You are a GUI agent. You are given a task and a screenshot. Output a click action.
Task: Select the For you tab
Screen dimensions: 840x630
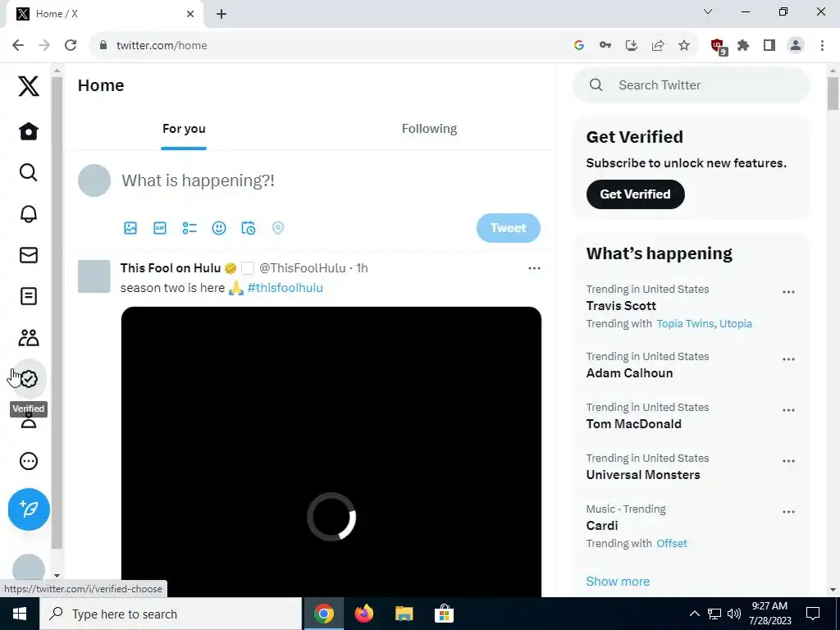click(x=184, y=129)
